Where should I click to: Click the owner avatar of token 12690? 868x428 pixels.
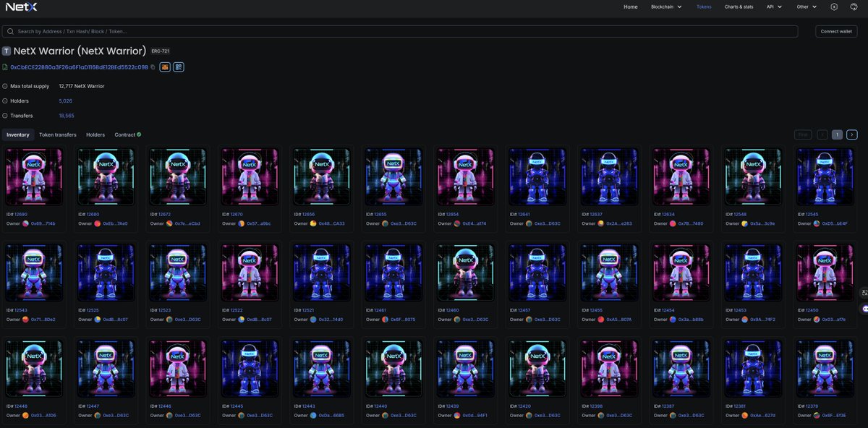point(26,224)
